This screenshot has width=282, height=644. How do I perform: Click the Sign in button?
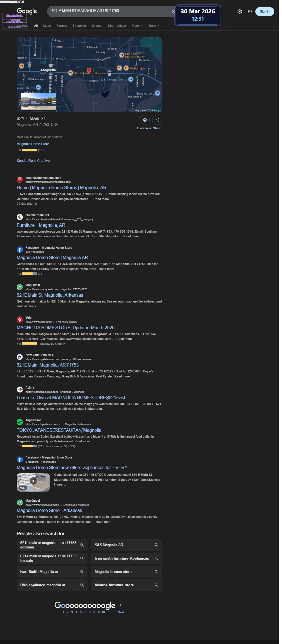point(264,11)
